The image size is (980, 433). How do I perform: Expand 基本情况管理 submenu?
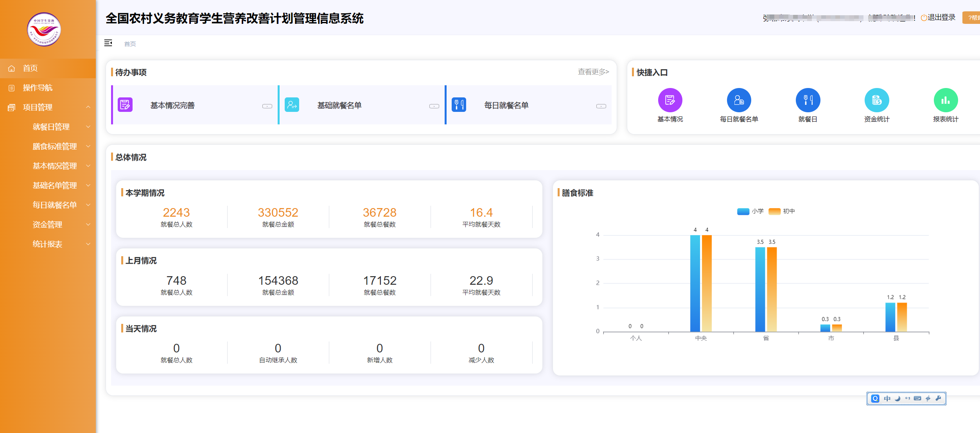click(x=88, y=166)
